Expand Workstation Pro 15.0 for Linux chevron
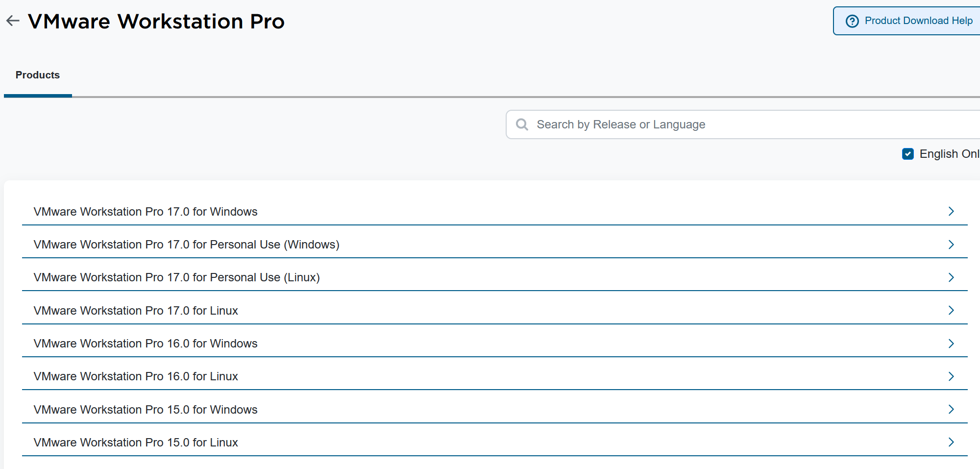Screen dimensions: 980x469 click(x=951, y=442)
